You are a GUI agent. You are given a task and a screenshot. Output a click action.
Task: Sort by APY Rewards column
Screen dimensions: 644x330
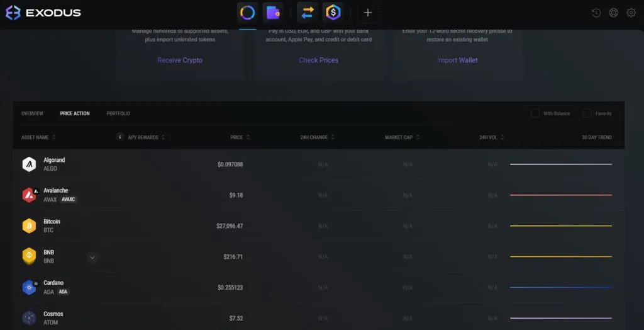click(x=146, y=137)
